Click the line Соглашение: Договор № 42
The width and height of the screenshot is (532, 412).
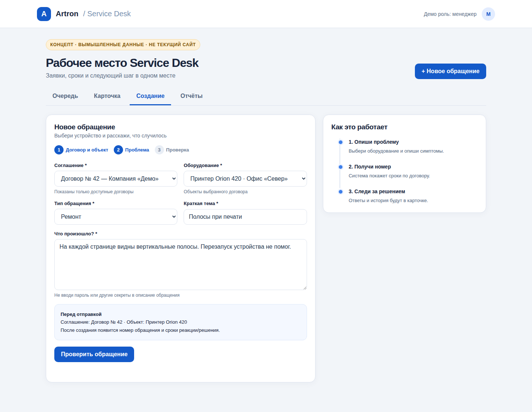(x=124, y=322)
